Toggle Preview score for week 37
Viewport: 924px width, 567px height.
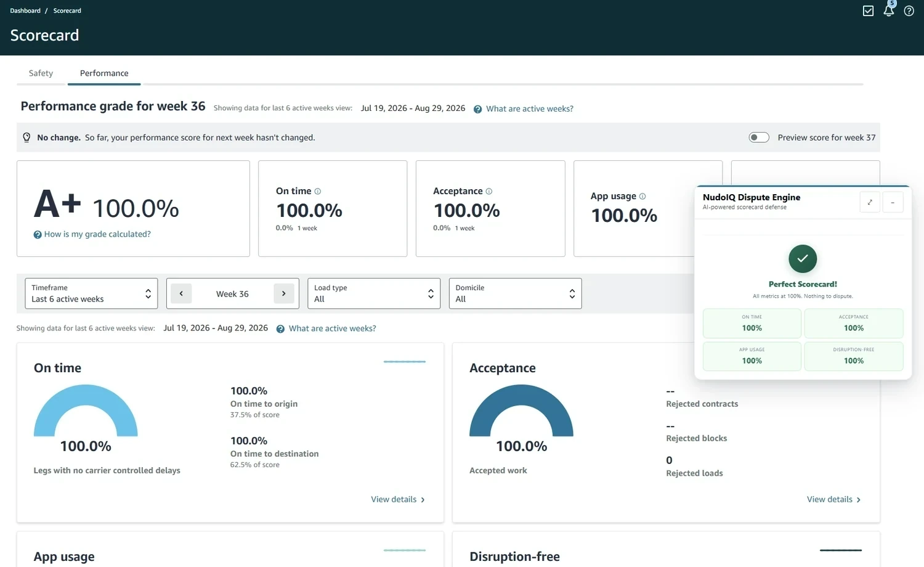[759, 137]
